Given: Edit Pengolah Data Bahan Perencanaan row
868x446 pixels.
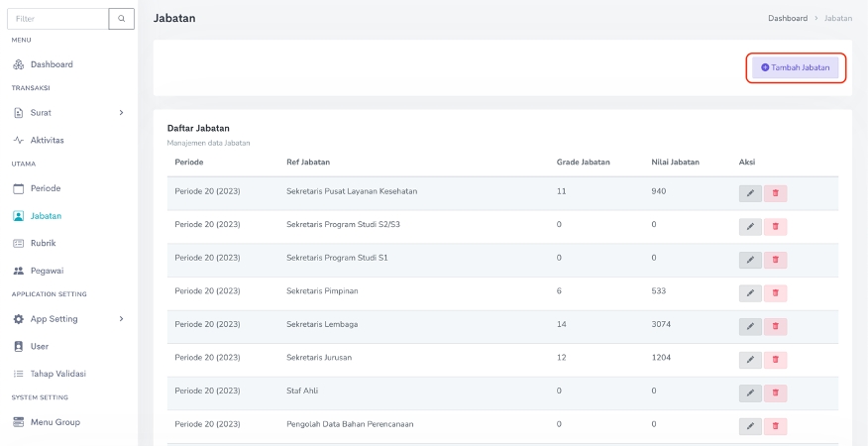Looking at the screenshot, I should pos(750,426).
